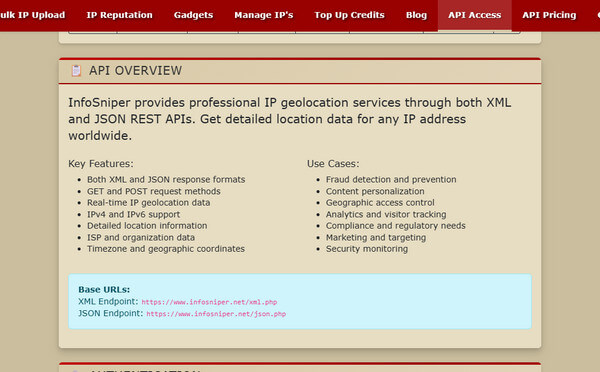Go to Manage IP's page
Image resolution: width=600 pixels, height=372 pixels.
click(264, 15)
